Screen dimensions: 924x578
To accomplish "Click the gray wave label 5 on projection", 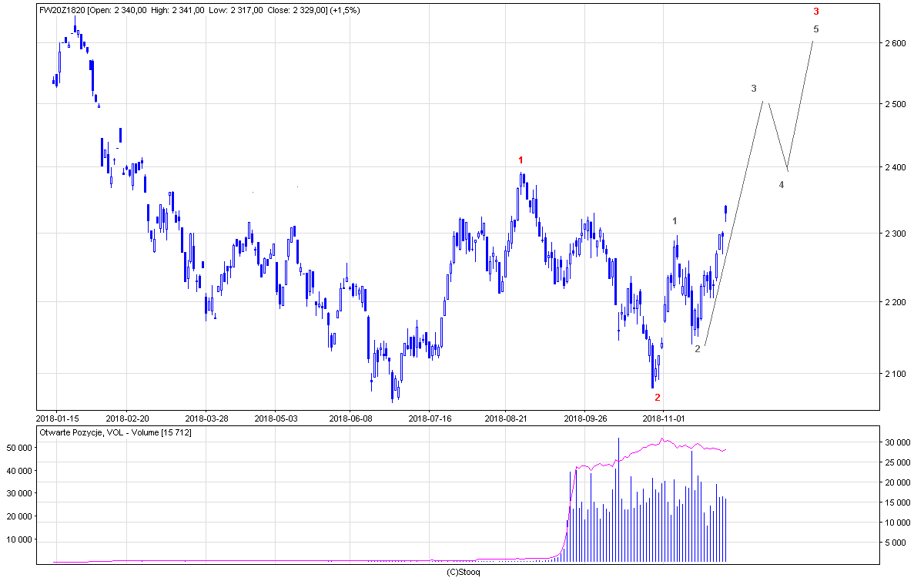I will [816, 29].
